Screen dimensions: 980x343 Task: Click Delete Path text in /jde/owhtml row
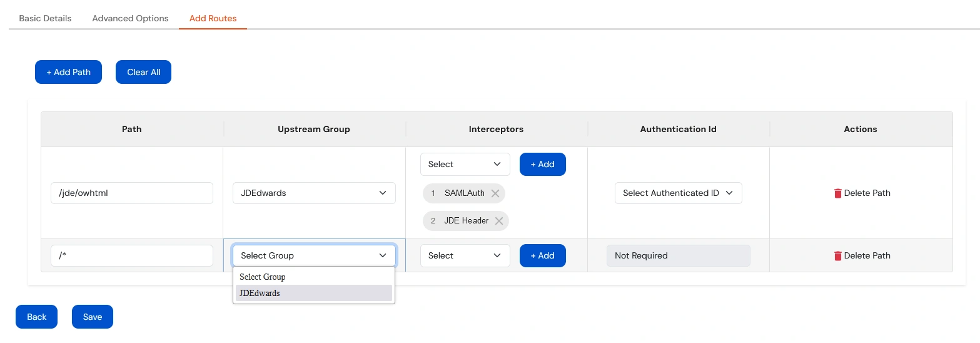point(867,193)
